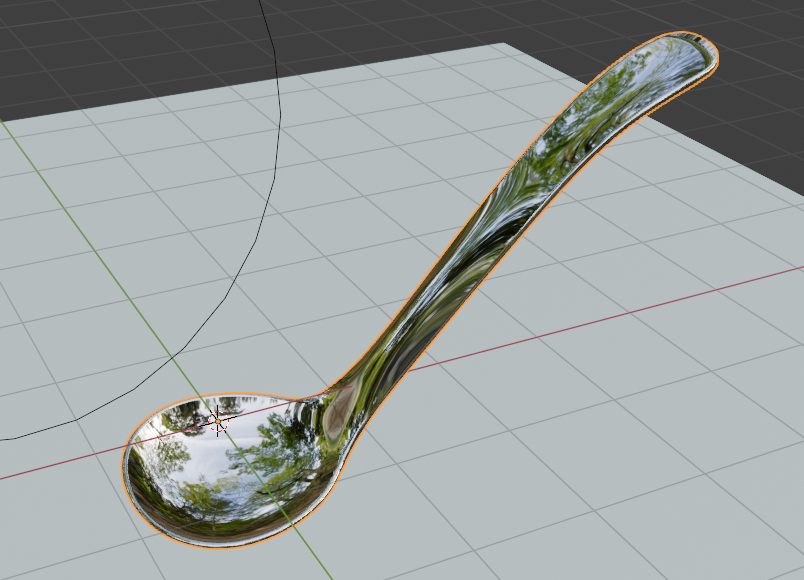
Task: Click where the black curve crosses the green axis
Action: [173, 355]
